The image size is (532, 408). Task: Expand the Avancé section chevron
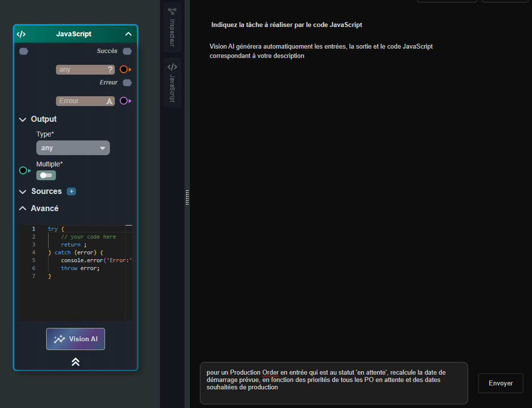[23, 208]
